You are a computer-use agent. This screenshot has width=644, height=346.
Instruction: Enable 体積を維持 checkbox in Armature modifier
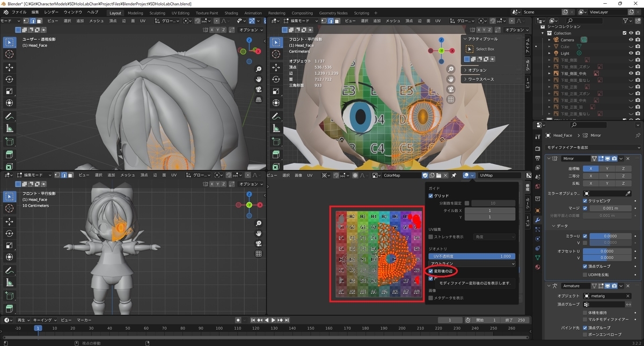pos(586,312)
